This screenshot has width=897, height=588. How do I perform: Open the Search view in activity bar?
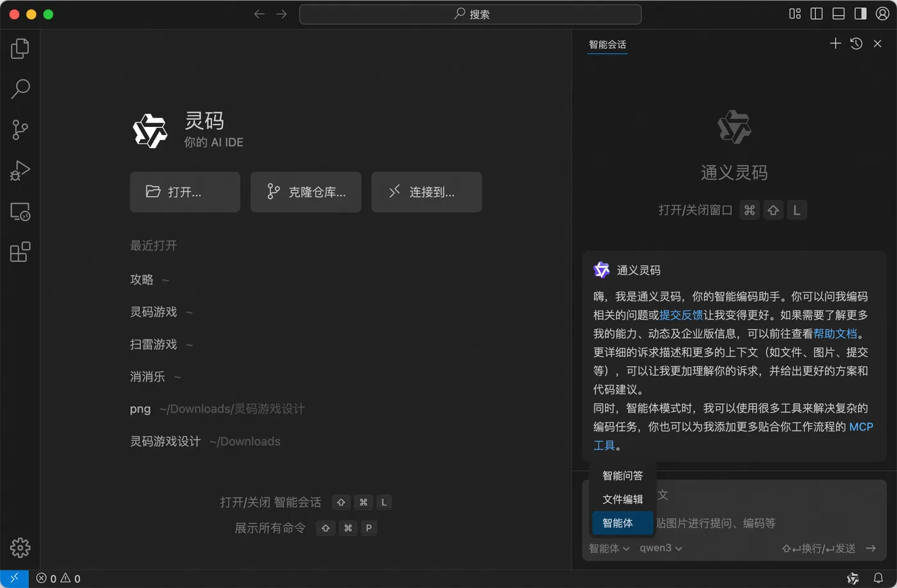point(20,88)
